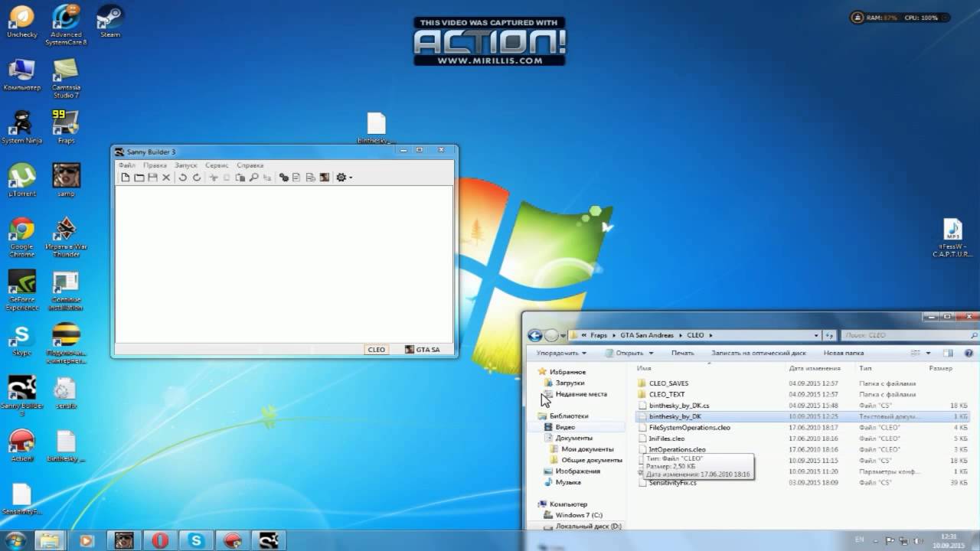Screen dimensions: 980x551
Task: Select CLEO_SAVES folder in file list
Action: (x=668, y=383)
